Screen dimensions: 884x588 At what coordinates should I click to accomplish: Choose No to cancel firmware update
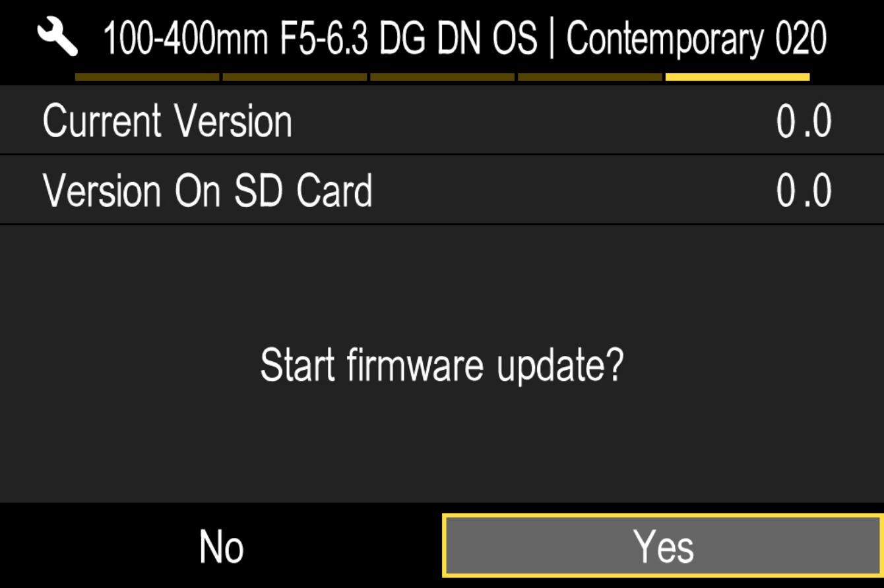pyautogui.click(x=221, y=546)
